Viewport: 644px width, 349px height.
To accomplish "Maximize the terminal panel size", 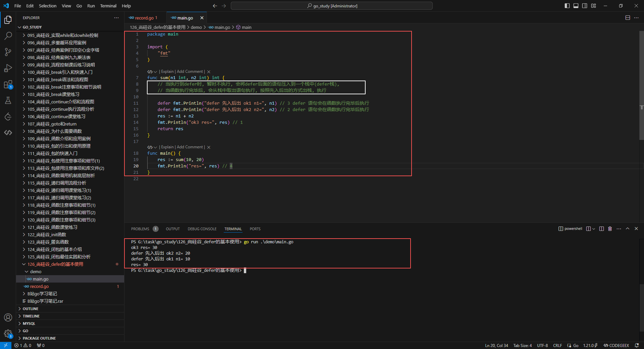I will [x=628, y=229].
